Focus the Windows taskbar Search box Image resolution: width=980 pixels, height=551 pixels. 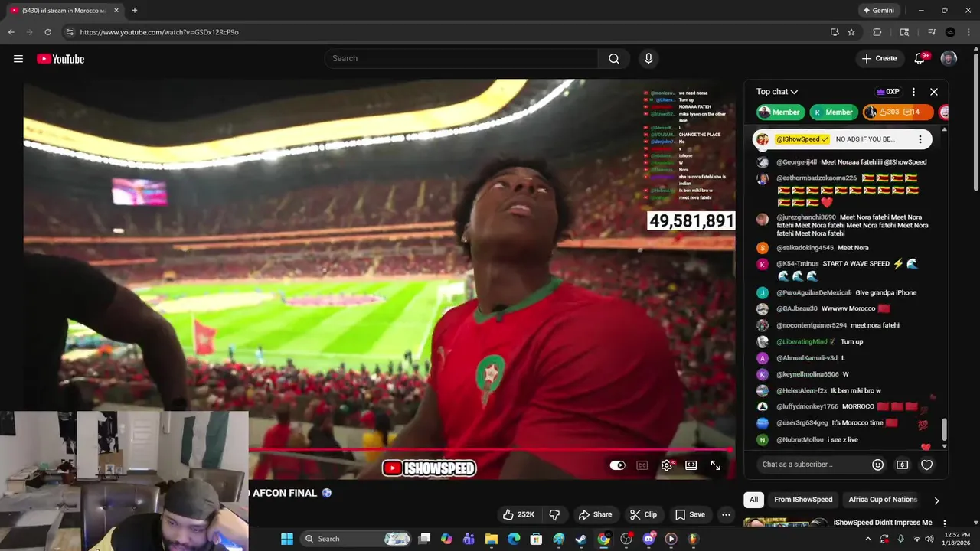357,539
